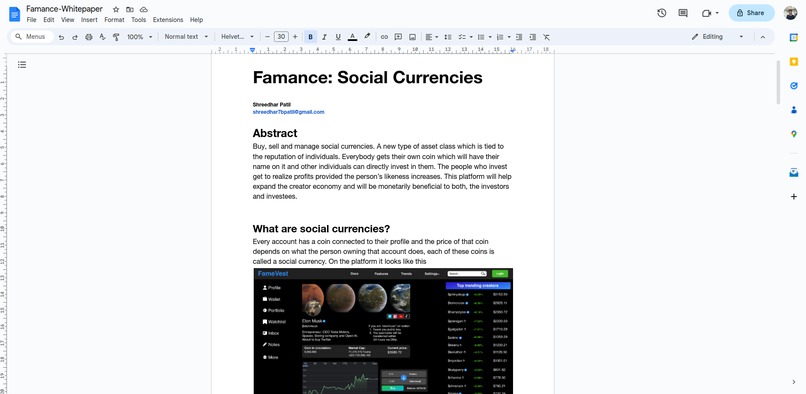Click the line and paragraph spacing icon
This screenshot has width=806, height=394.
tap(448, 37)
